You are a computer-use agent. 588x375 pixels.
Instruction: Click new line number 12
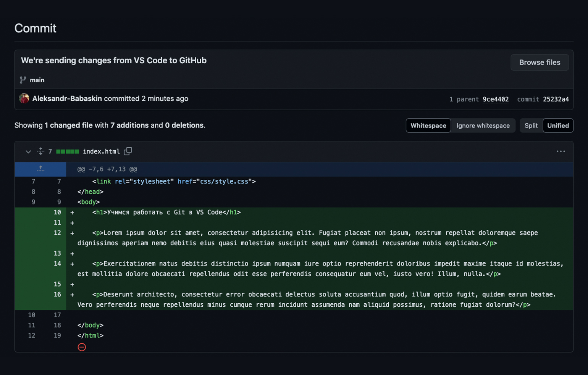pos(57,233)
